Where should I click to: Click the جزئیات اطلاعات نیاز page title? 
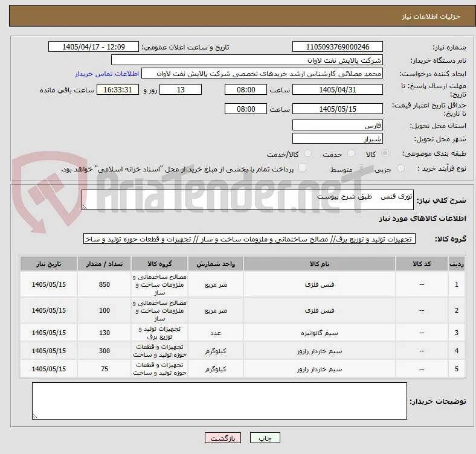(x=431, y=16)
